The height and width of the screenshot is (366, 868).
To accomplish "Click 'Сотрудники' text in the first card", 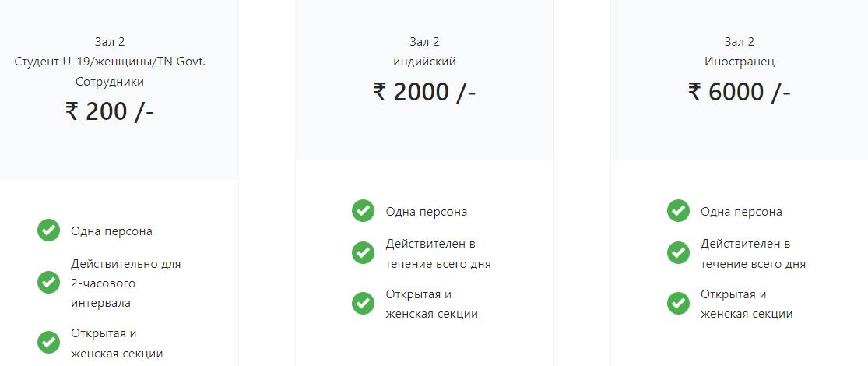I will point(110,82).
